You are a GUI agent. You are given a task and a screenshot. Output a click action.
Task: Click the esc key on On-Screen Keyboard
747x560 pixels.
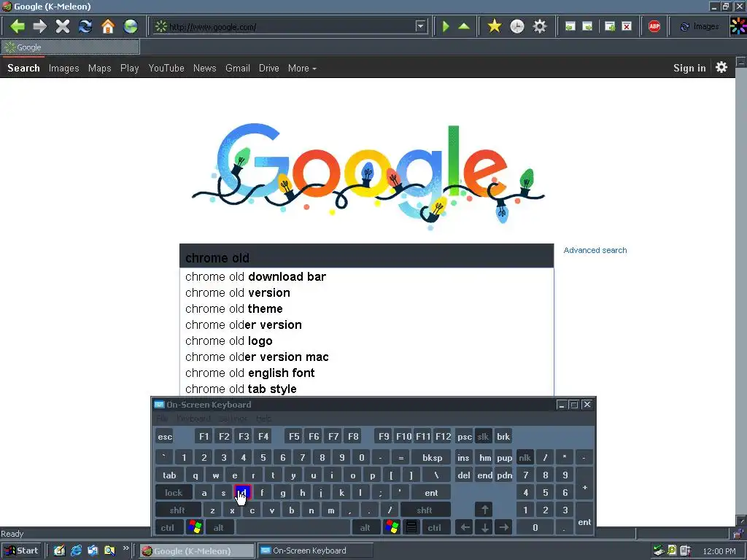coord(165,437)
